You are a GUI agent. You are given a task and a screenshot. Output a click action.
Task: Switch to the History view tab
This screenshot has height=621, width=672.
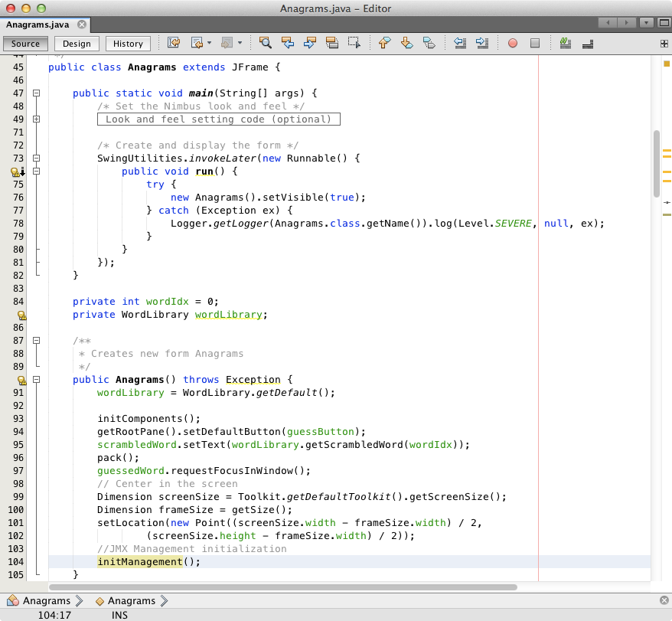[128, 44]
